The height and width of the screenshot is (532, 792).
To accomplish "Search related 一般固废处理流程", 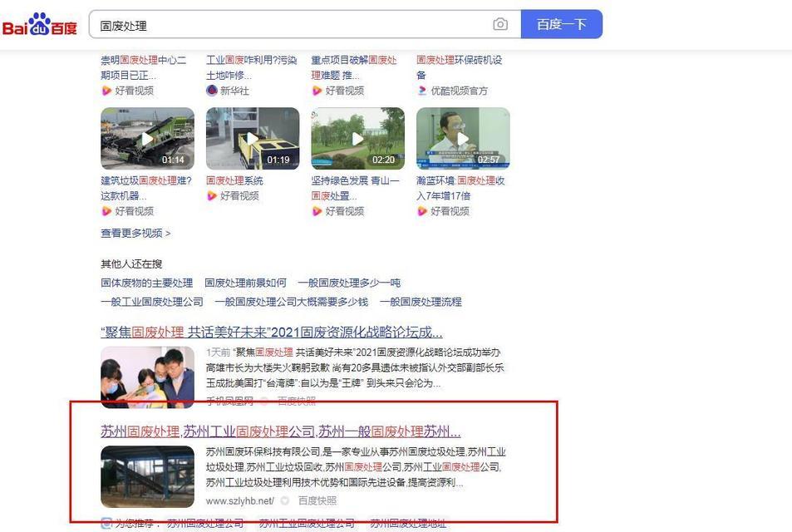I will [x=421, y=302].
